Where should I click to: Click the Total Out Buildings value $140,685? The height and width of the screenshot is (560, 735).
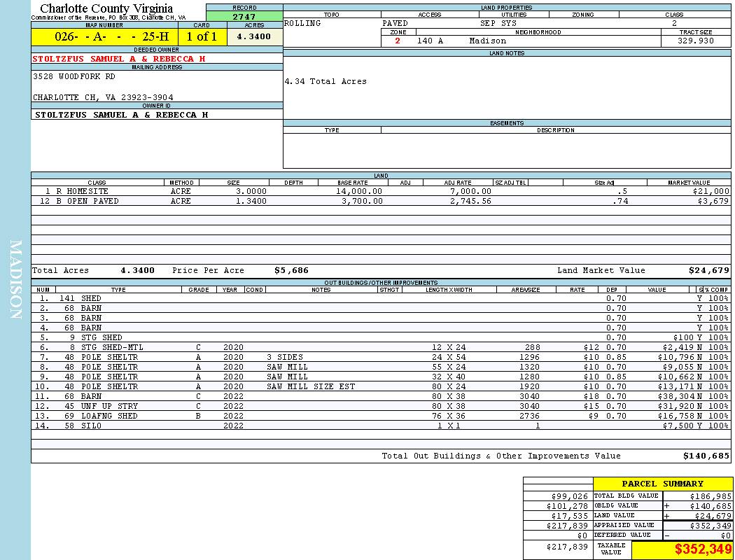(x=706, y=456)
